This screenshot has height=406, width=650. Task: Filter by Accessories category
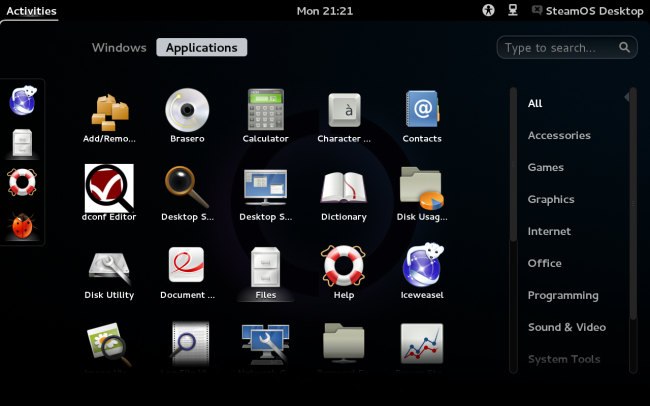[x=559, y=135]
